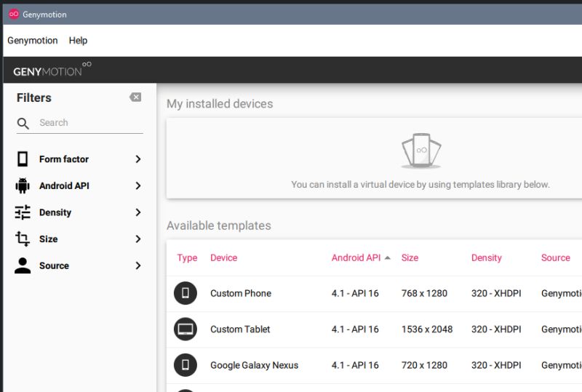The height and width of the screenshot is (392, 582).
Task: Click the My installed devices heading
Action: click(220, 104)
